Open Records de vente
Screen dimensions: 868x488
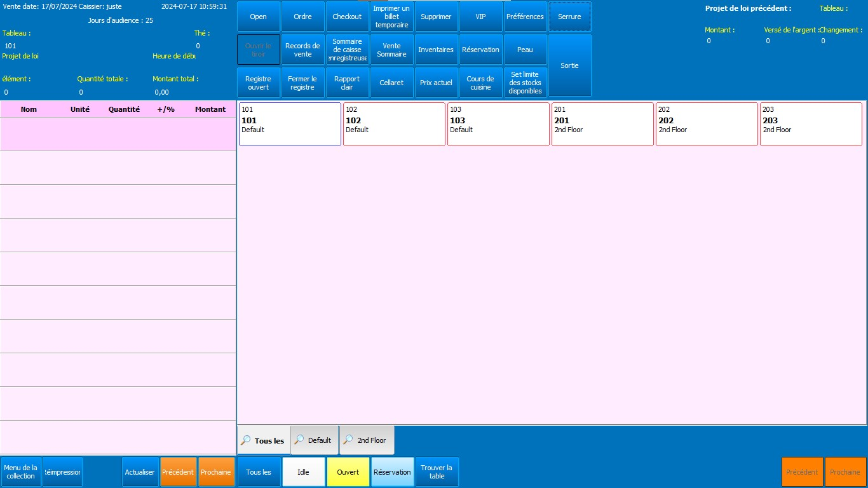pyautogui.click(x=302, y=50)
